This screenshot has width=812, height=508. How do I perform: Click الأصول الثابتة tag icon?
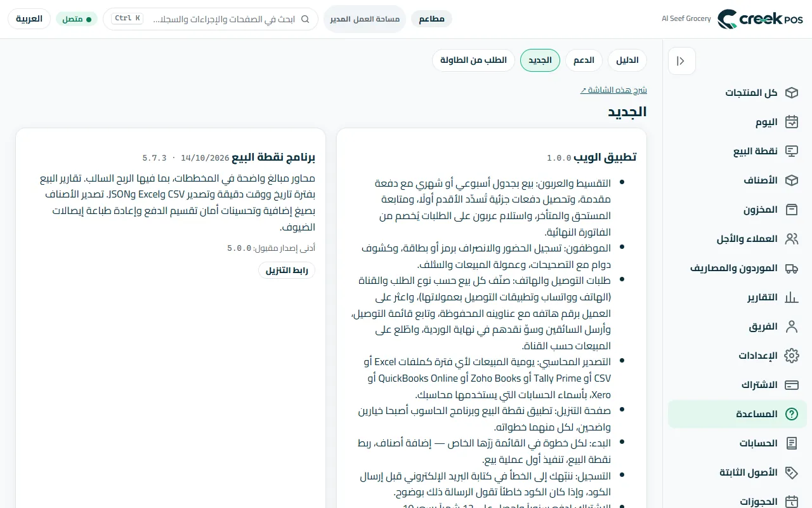coord(791,472)
